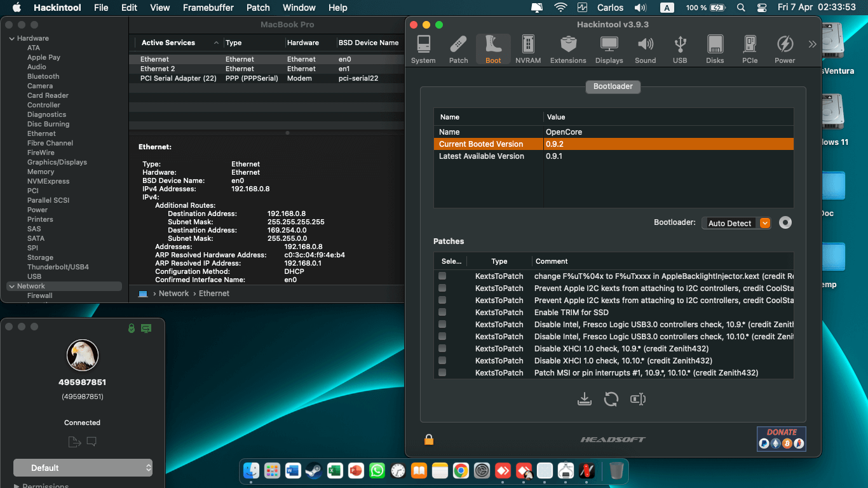
Task: Check the Enable TRIM for SSD checkbox
Action: click(442, 313)
